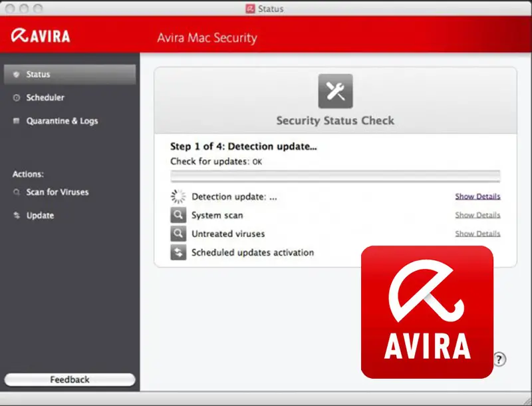Open the help question mark button

(x=500, y=359)
